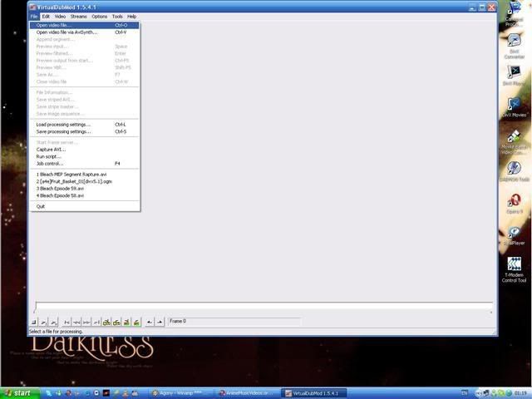Viewport: 532px width, 399px height.
Task: Click the VirtualDubMod title bar icon
Action: coord(32,7)
